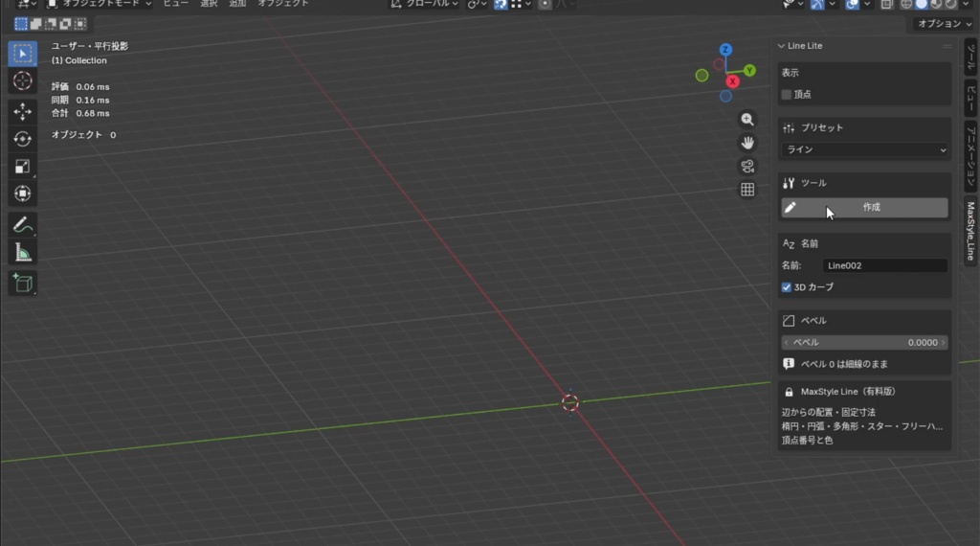Open the editor type dropdown
The image size is (980, 546).
[25, 4]
